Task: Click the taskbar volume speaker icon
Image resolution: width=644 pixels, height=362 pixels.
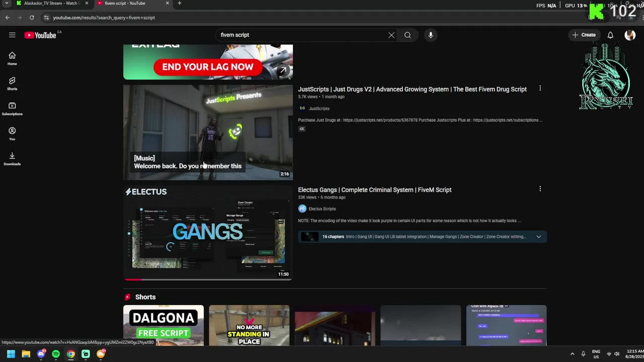Action: pos(617,354)
